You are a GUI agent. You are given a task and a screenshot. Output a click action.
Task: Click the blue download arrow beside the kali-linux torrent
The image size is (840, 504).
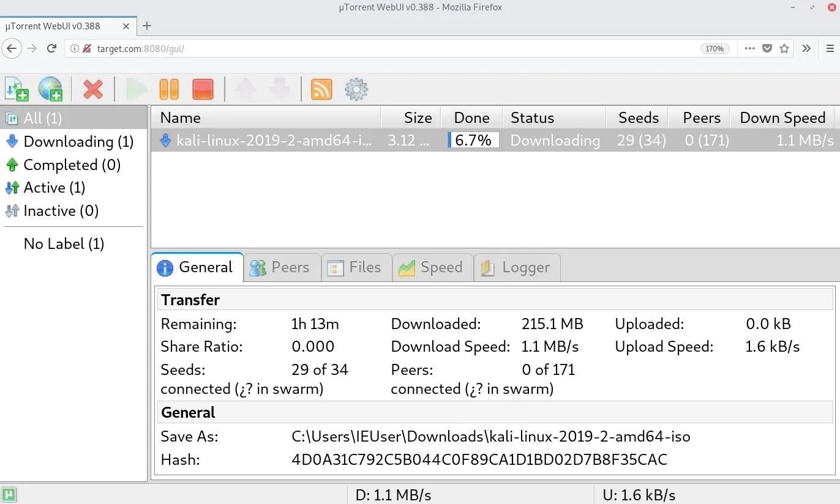pyautogui.click(x=165, y=140)
